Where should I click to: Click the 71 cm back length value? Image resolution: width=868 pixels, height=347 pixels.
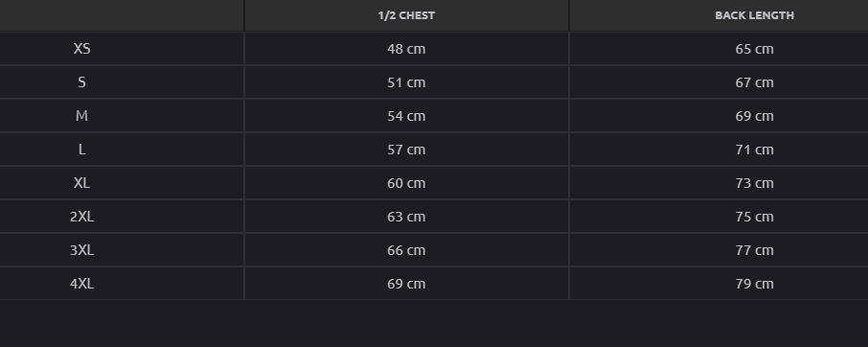pos(754,150)
